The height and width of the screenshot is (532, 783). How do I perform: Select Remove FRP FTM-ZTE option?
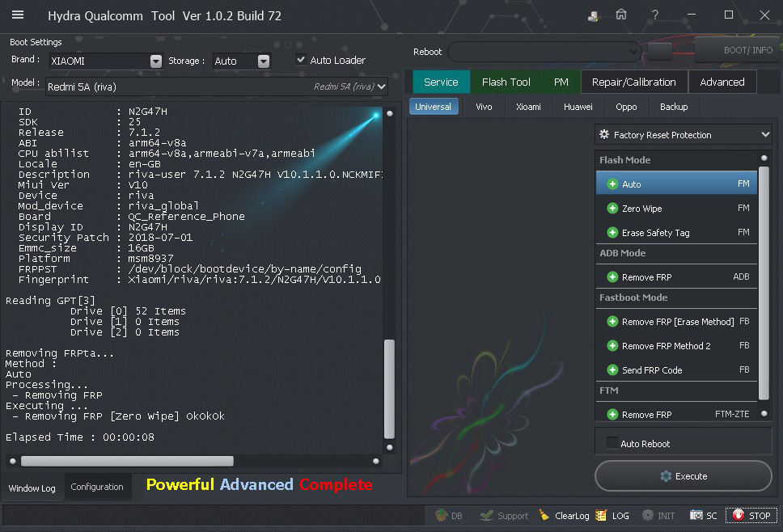click(x=677, y=414)
